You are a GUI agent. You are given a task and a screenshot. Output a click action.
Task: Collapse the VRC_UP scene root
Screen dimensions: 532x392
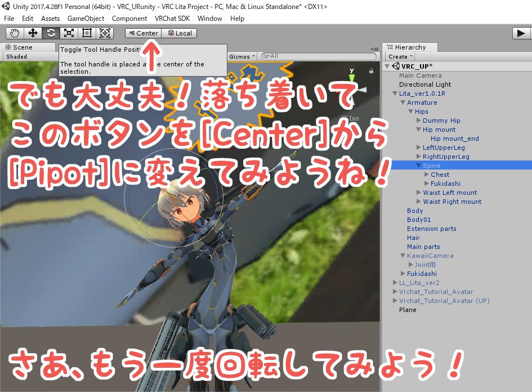tap(387, 66)
